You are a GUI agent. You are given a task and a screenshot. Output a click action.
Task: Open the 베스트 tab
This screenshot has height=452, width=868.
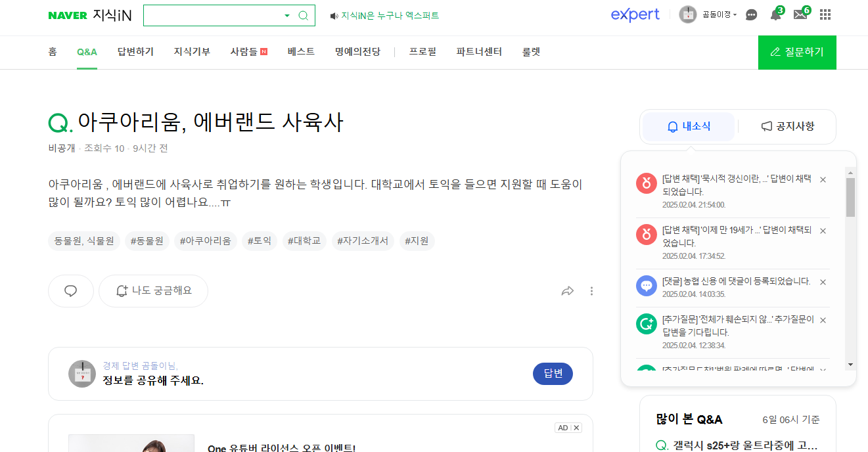(x=301, y=52)
